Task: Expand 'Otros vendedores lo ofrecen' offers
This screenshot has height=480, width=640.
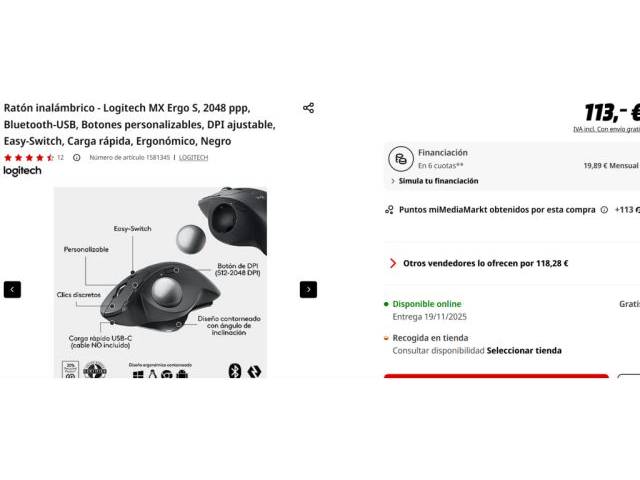Action: click(485, 263)
